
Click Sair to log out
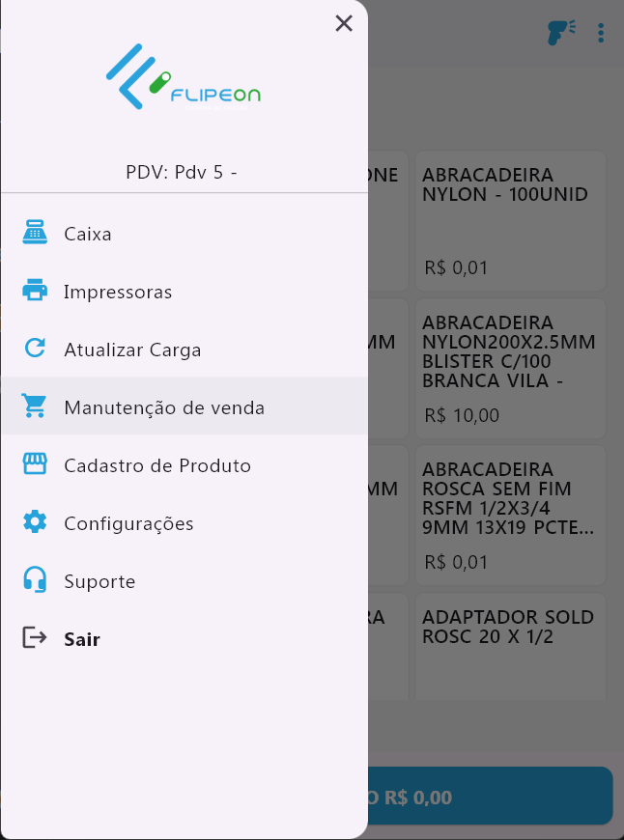[x=82, y=639]
